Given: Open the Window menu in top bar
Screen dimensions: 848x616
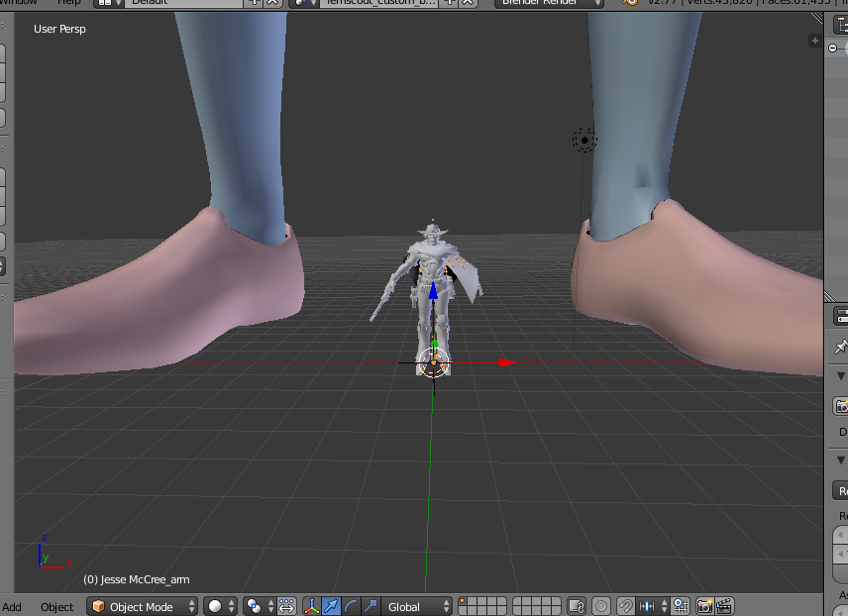Looking at the screenshot, I should pyautogui.click(x=20, y=2).
